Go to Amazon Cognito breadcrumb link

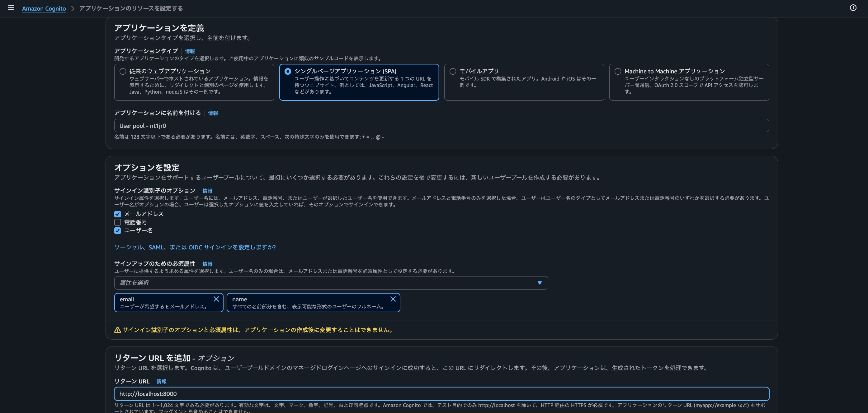(x=44, y=8)
